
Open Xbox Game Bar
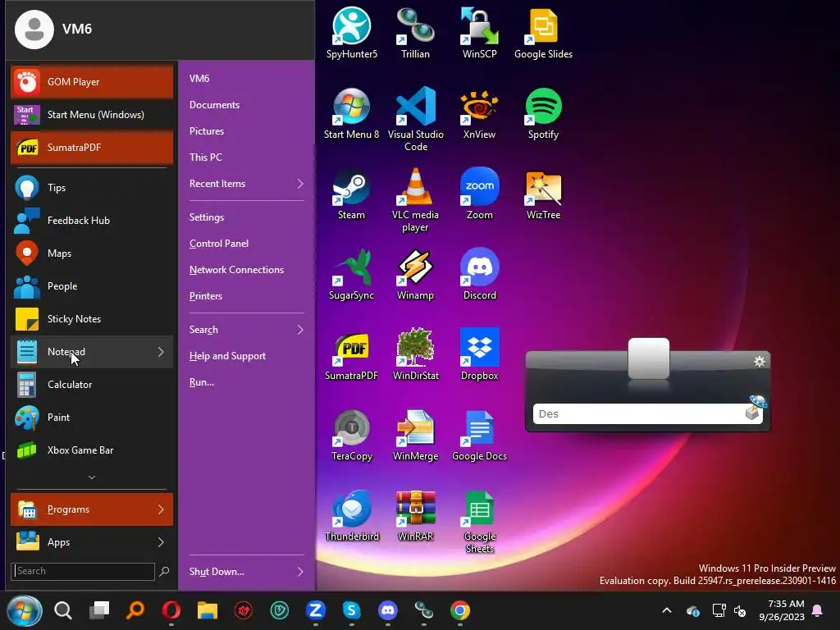click(x=92, y=450)
